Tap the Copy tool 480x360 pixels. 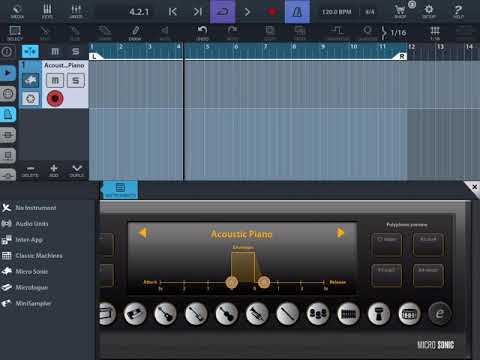(x=270, y=33)
